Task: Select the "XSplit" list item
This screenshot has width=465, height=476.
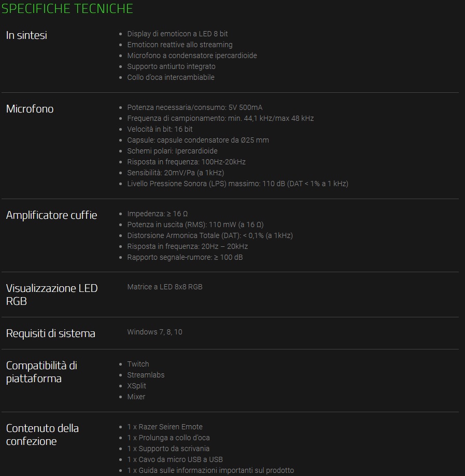Action: pyautogui.click(x=136, y=386)
